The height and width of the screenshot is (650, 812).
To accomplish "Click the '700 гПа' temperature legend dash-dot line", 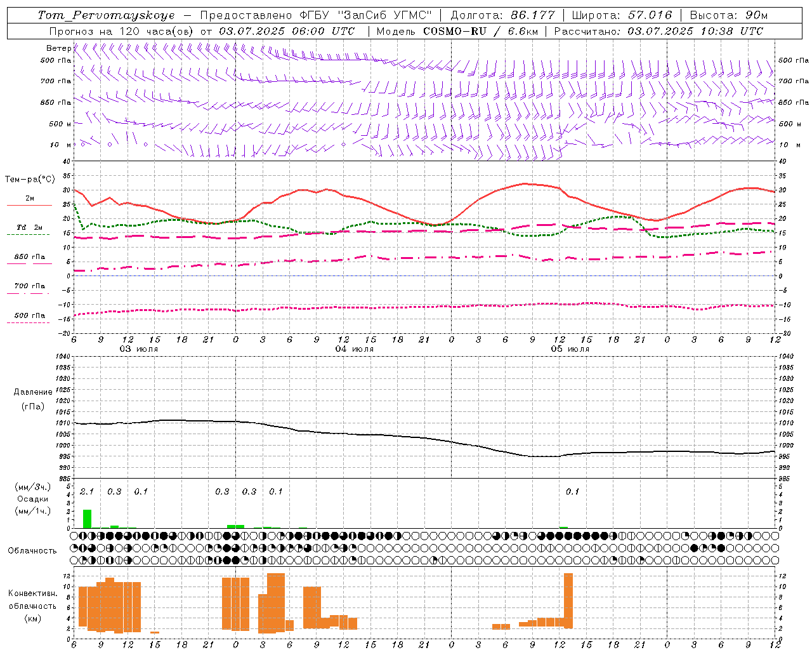I will pos(29,293).
